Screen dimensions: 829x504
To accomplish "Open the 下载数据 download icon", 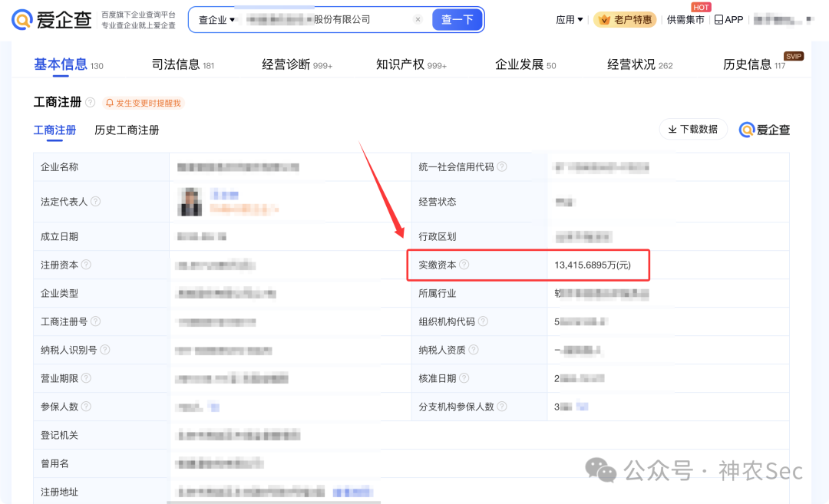I will (x=672, y=129).
